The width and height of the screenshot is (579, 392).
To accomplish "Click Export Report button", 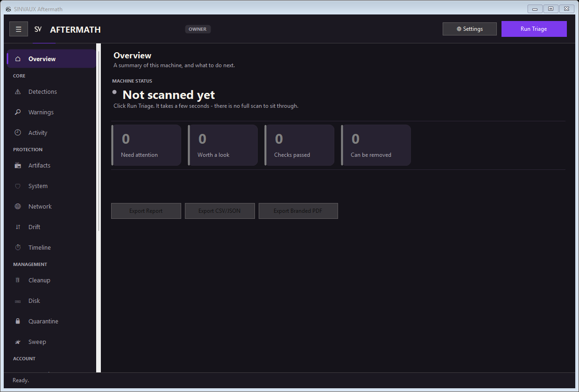I will pyautogui.click(x=146, y=211).
